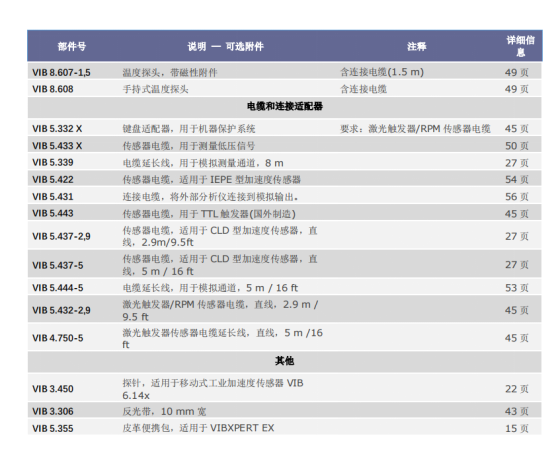554x463 pixels.
Task: Click the 详细信息 column header
Action: 520,46
